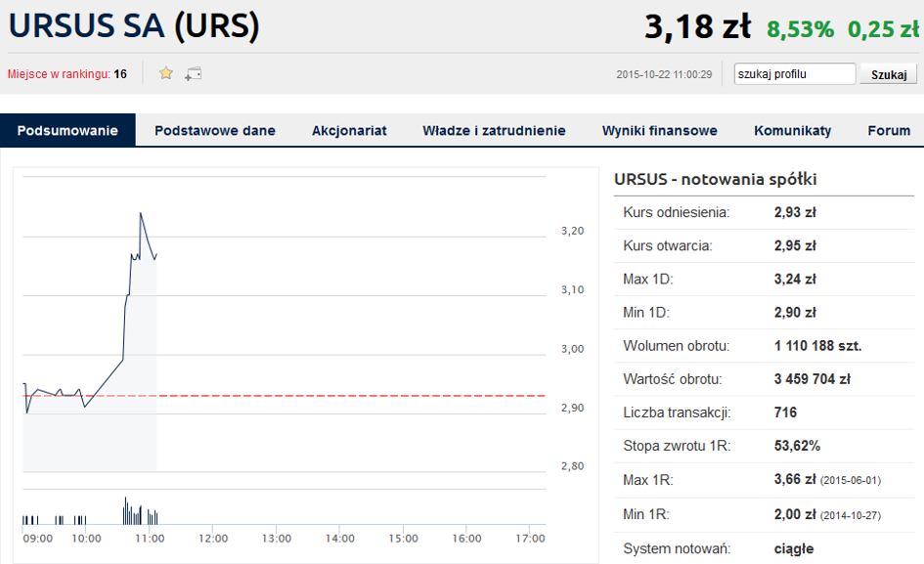The height and width of the screenshot is (564, 924).
Task: Click Max 1D value 3,24 zł
Action: 795,279
